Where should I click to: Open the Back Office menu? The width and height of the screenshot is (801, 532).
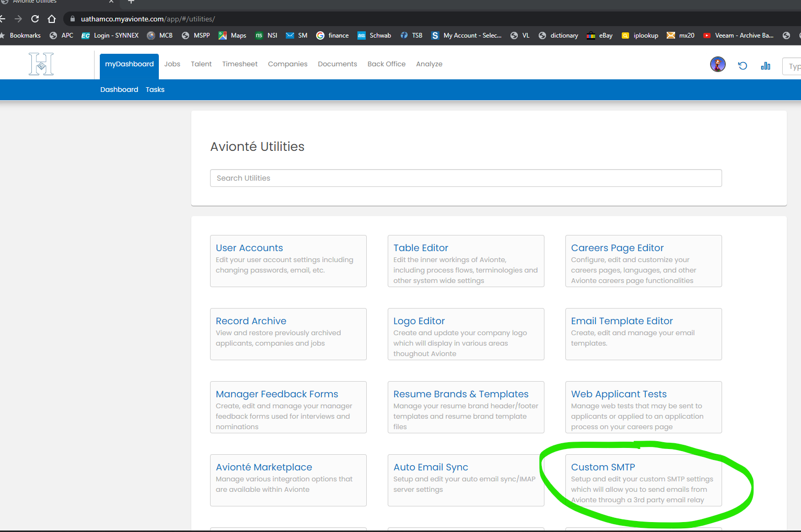387,64
